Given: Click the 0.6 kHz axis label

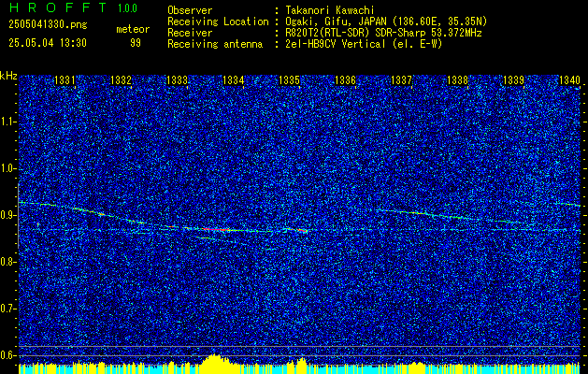Looking at the screenshot, I should [8, 355].
